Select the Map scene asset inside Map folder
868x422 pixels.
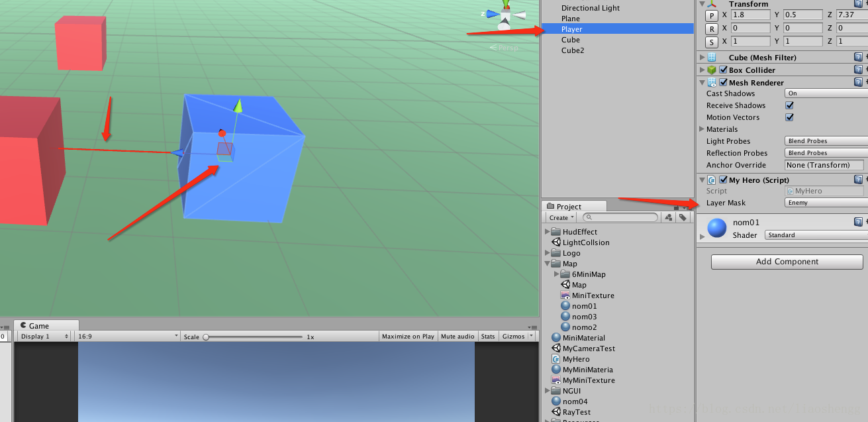pos(573,285)
